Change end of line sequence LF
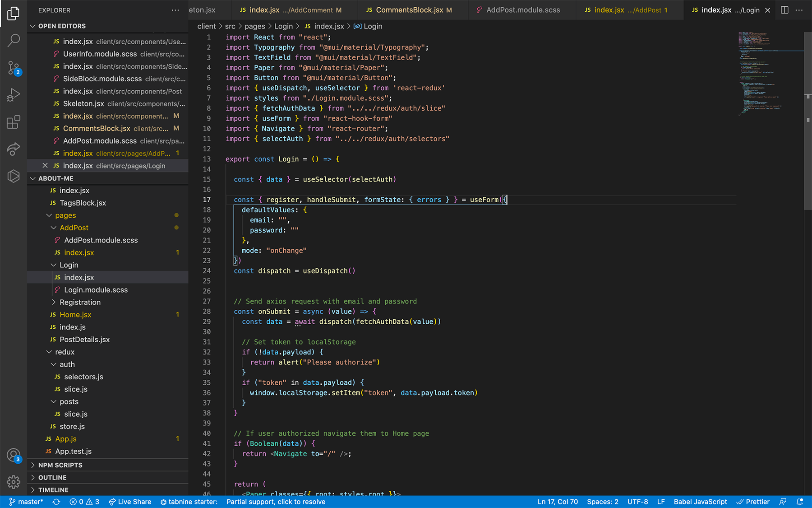The height and width of the screenshot is (508, 812). pos(661,502)
